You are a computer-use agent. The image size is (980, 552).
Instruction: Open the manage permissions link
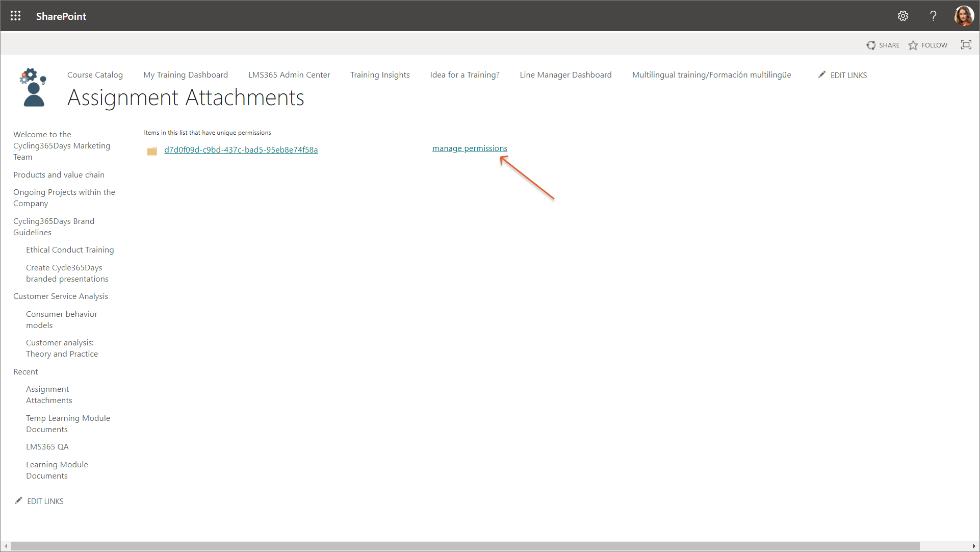tap(470, 148)
